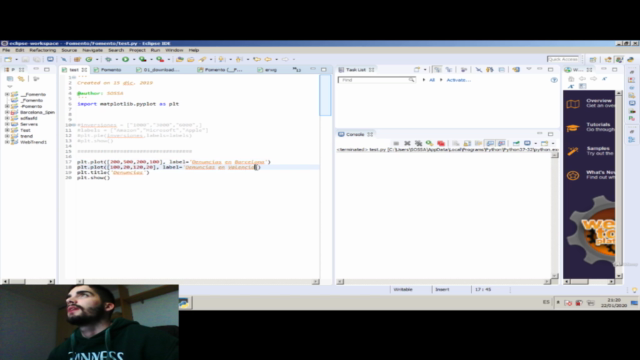Click the Activate... link in Task List

click(458, 80)
